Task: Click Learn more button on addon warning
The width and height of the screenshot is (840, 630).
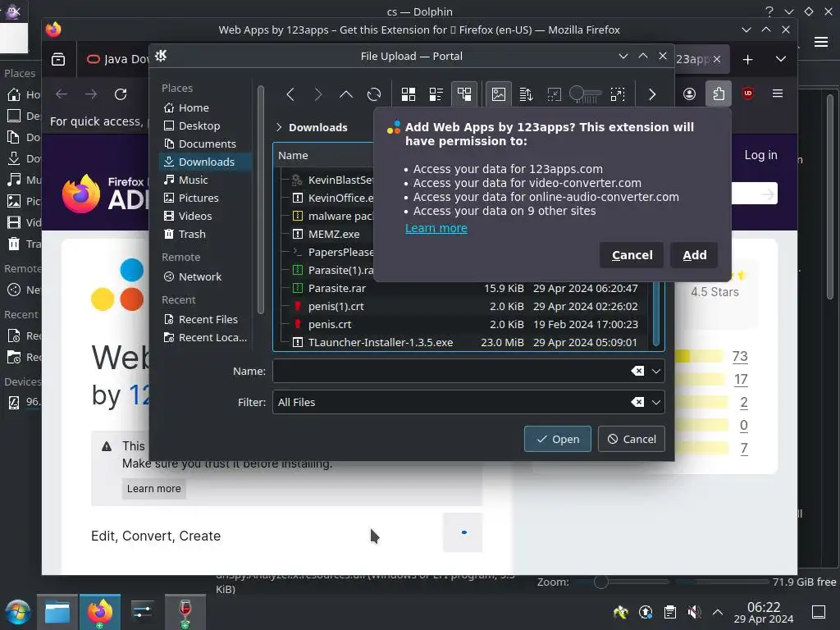Action: [x=153, y=489]
